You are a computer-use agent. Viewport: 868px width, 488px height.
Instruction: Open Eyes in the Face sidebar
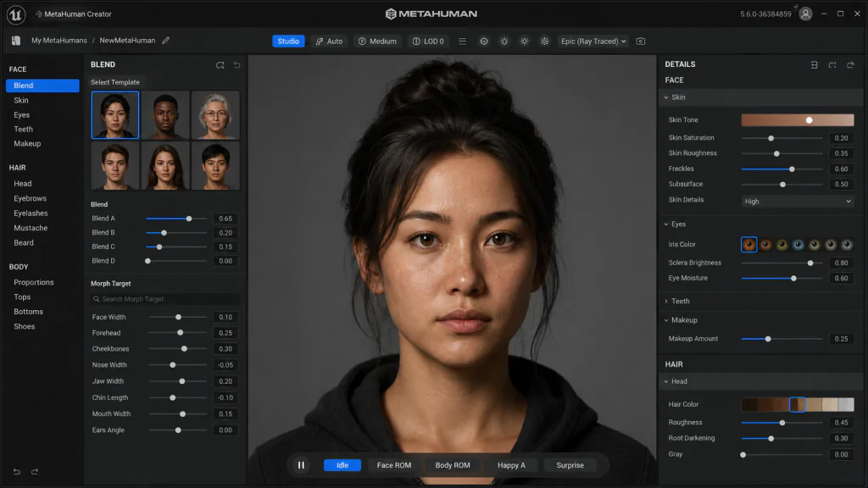pyautogui.click(x=21, y=114)
